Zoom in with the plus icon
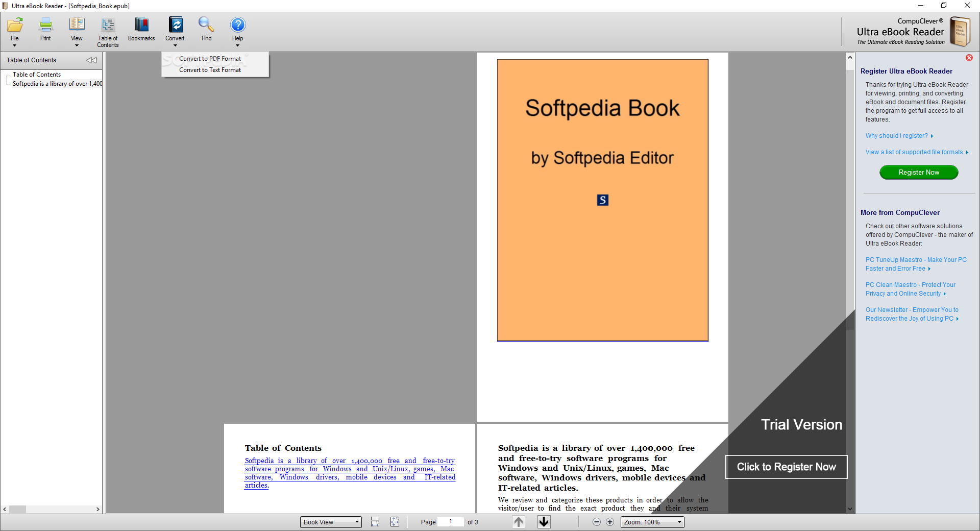The width and height of the screenshot is (980, 531). click(x=610, y=522)
